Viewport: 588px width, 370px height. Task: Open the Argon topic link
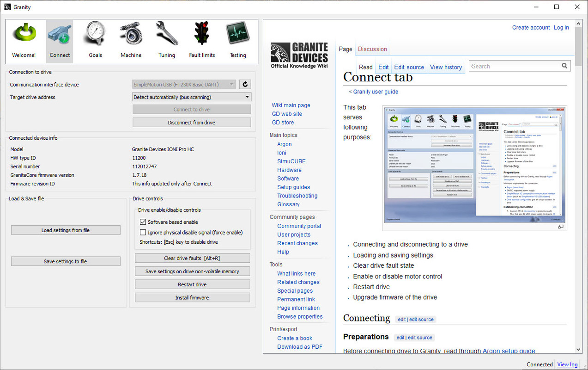[x=285, y=144]
